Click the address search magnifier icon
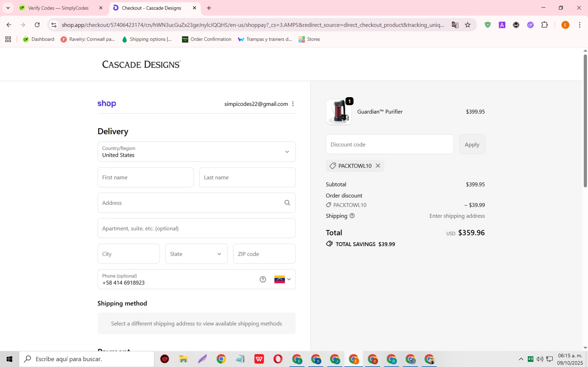The width and height of the screenshot is (588, 367). [287, 203]
